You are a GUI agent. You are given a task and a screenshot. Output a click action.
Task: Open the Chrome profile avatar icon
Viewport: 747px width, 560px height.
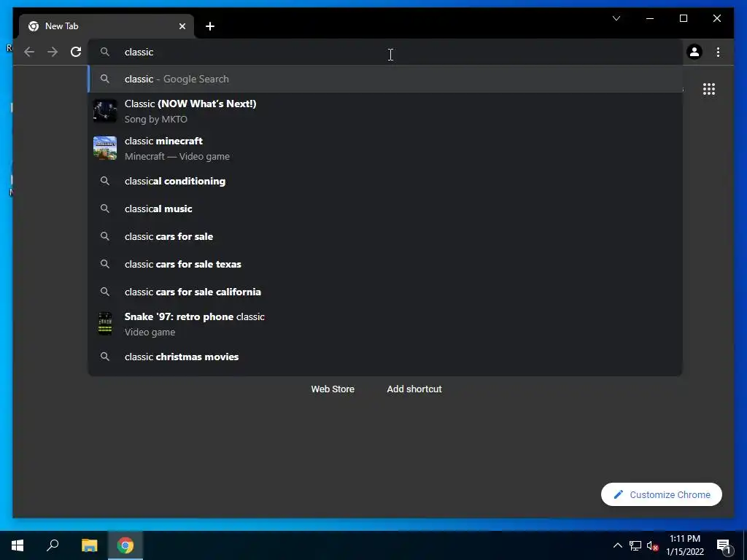pos(694,52)
